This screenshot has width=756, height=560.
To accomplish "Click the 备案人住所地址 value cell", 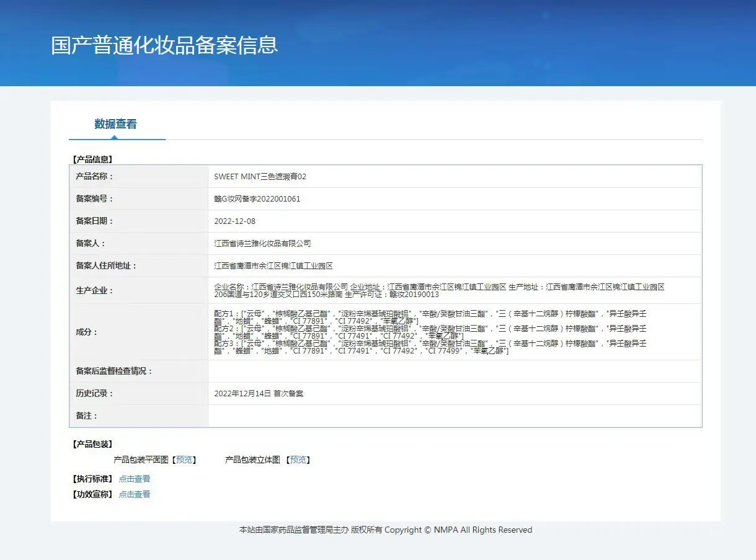I will click(455, 266).
